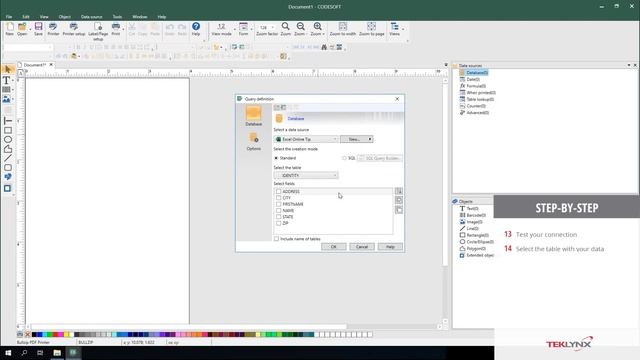The image size is (640, 360).
Task: Click OK in Query definition dialog
Action: pyautogui.click(x=333, y=247)
